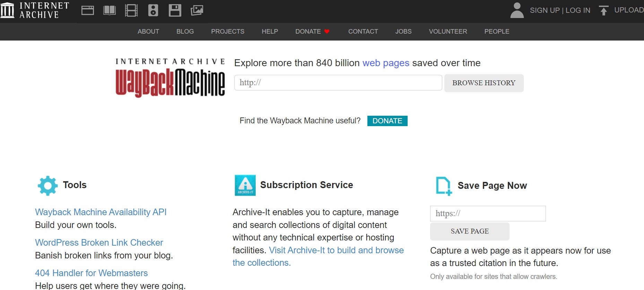Open Wayback Machine Availability API link
The image size is (644, 290).
pyautogui.click(x=101, y=212)
